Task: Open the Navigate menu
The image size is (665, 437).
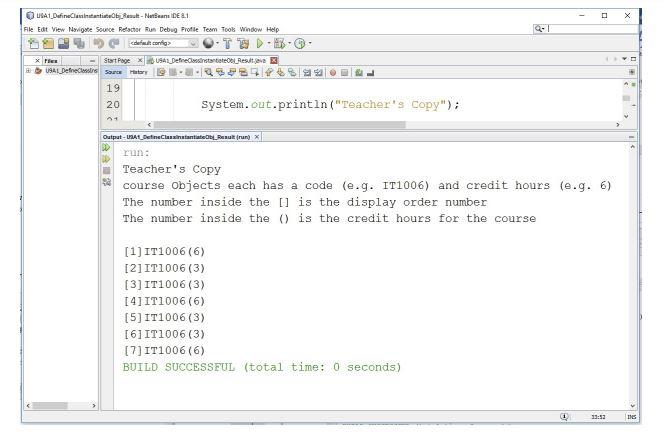Action: 80,29
